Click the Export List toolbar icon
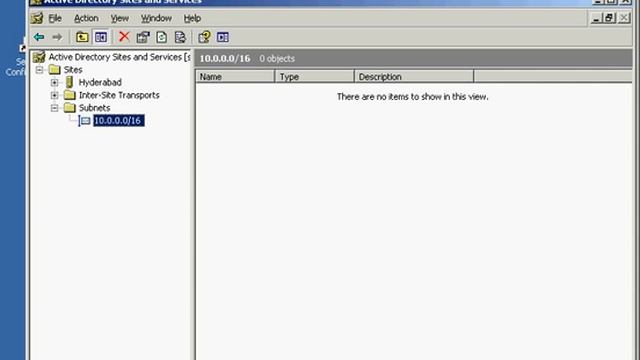This screenshot has width=640, height=360. coord(180,37)
